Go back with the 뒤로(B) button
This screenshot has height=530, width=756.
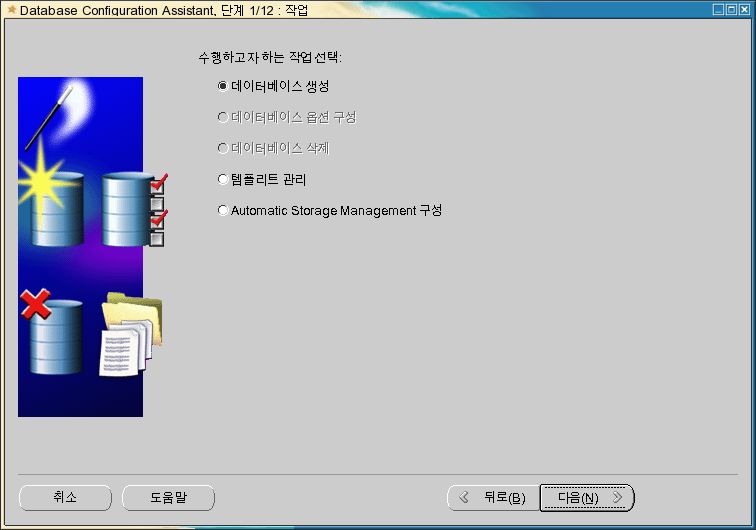pyautogui.click(x=493, y=498)
